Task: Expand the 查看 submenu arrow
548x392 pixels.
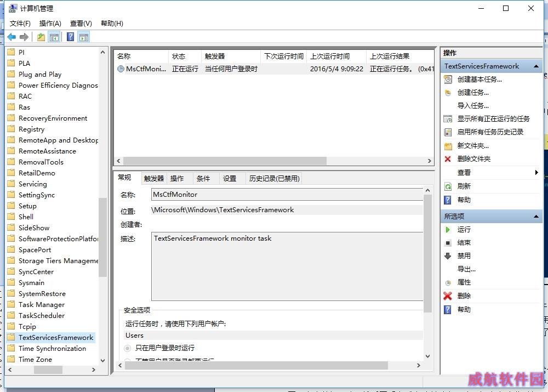Action: 536,172
